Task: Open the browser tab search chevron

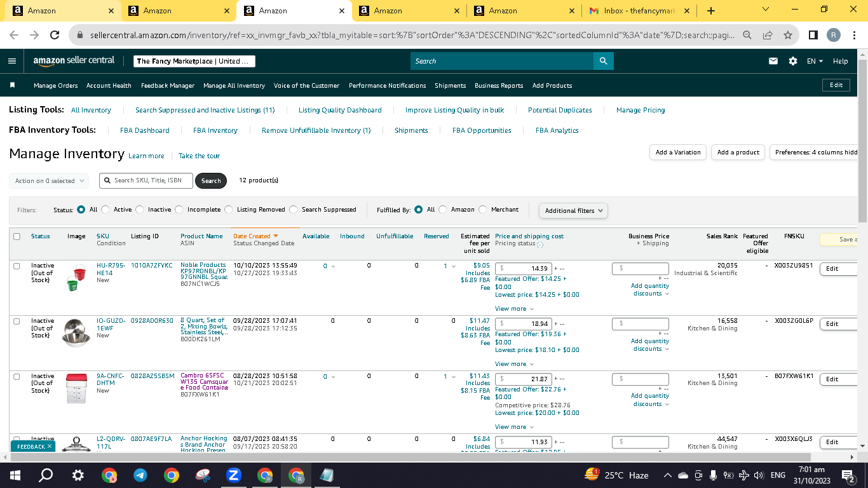Action: click(x=765, y=10)
